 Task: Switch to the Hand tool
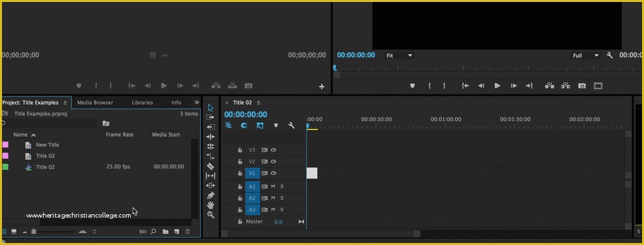coord(211,205)
